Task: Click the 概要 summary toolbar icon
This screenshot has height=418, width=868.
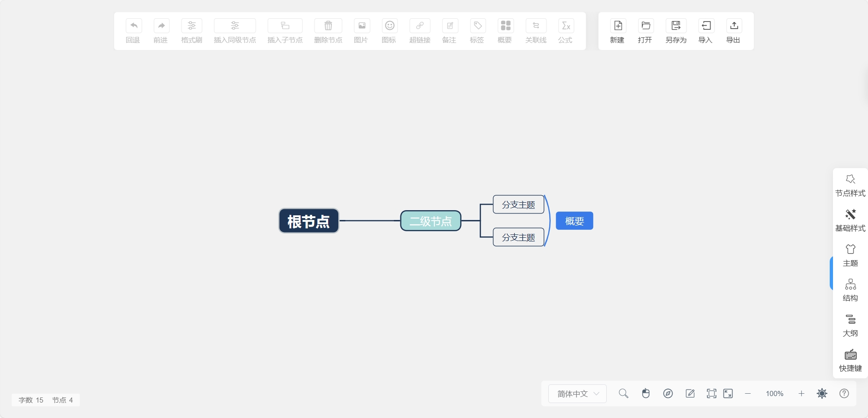Action: 505,26
